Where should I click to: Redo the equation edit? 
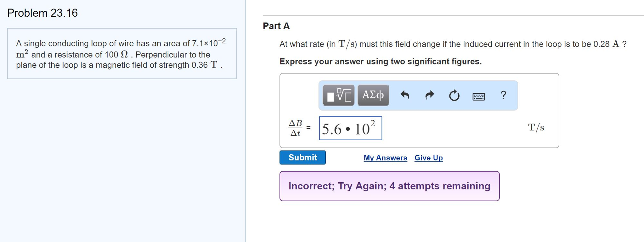click(429, 95)
